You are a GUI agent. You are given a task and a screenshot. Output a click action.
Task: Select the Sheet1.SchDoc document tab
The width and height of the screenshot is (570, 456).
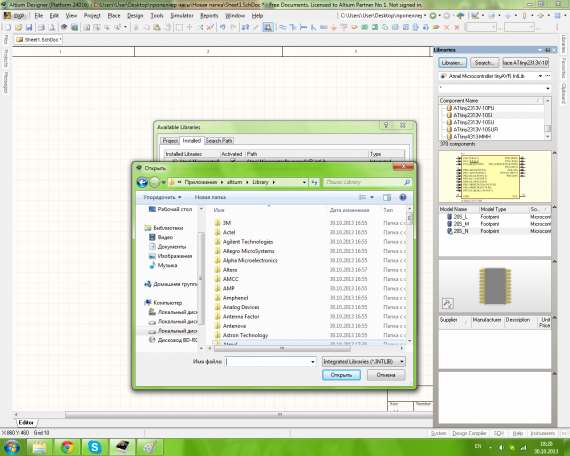tap(39, 40)
